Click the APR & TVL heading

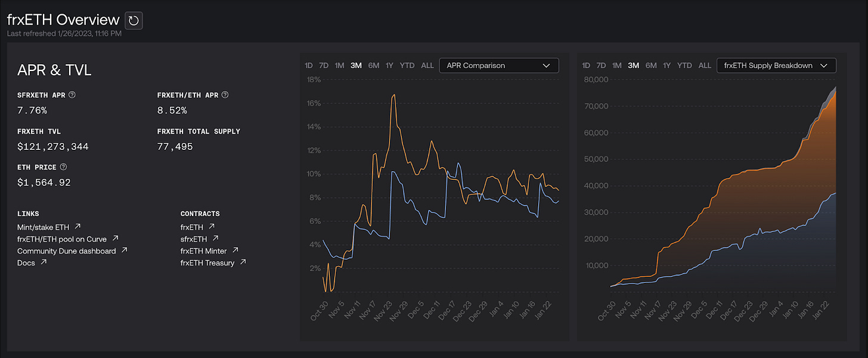tap(54, 70)
